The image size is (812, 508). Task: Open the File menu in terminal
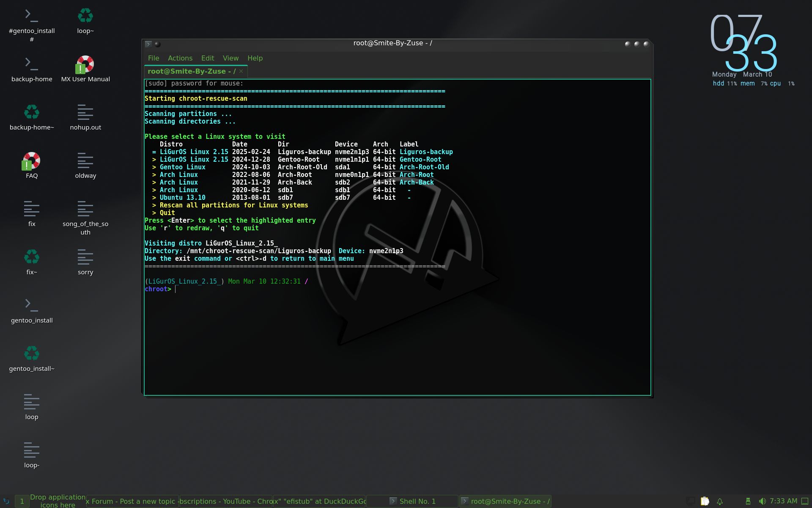(154, 58)
